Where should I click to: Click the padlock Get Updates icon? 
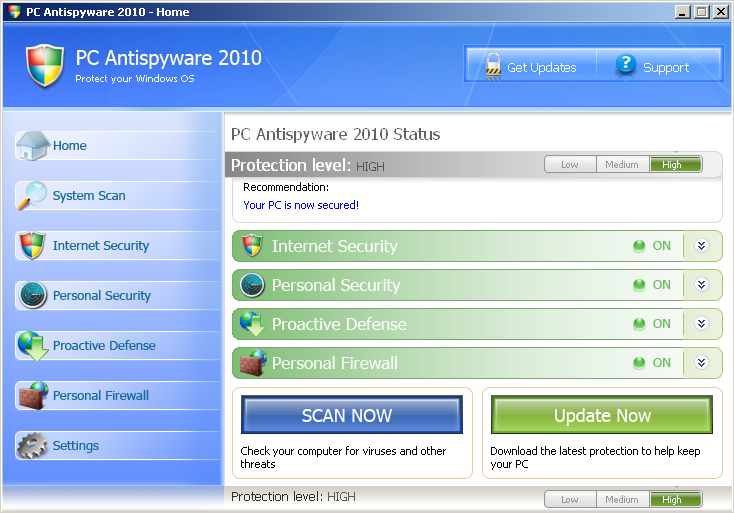493,66
